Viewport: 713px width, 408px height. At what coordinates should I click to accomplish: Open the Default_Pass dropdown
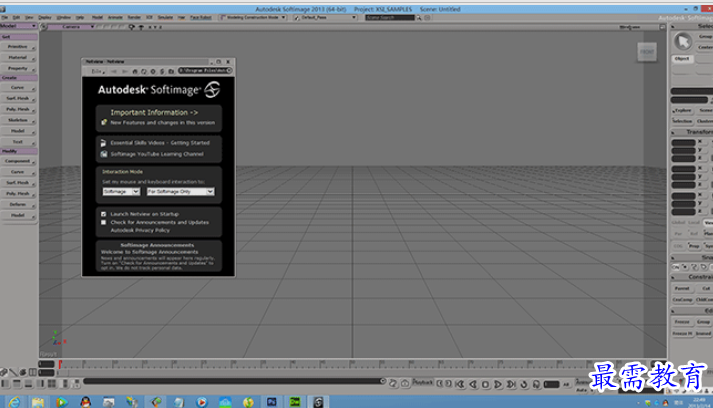coord(325,18)
